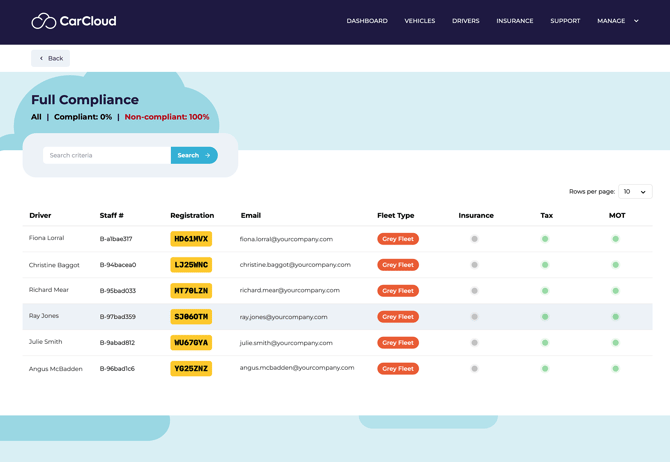Click Grey Fleet badge for Angus McBadden
The width and height of the screenshot is (670, 462).
click(398, 368)
